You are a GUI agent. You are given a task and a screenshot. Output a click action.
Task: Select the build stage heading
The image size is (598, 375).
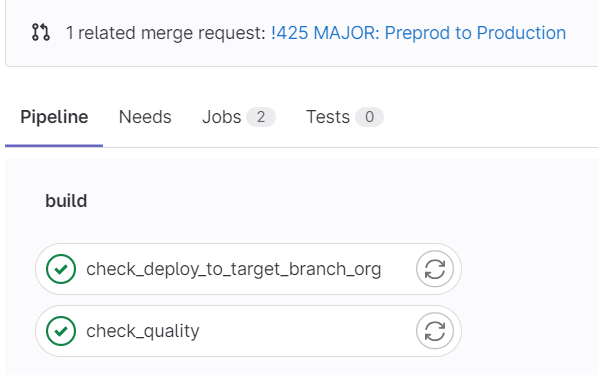[66, 201]
